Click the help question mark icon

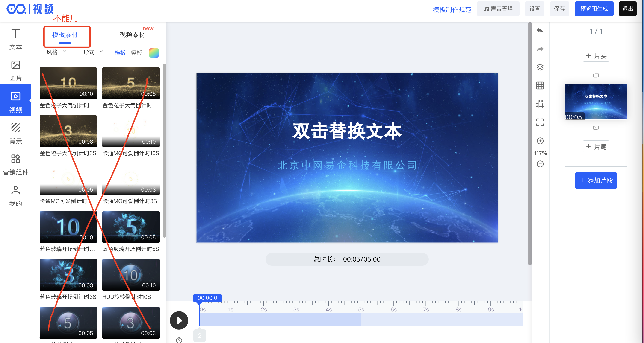pos(179,340)
